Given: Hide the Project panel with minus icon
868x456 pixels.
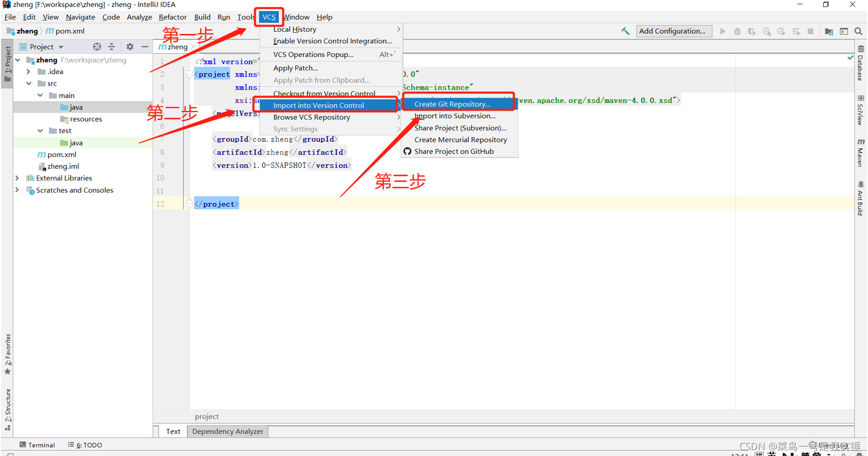Looking at the screenshot, I should (x=145, y=46).
